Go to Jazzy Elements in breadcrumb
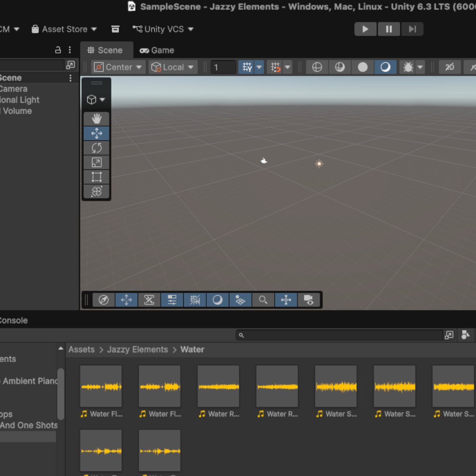The image size is (476, 476). tap(138, 349)
